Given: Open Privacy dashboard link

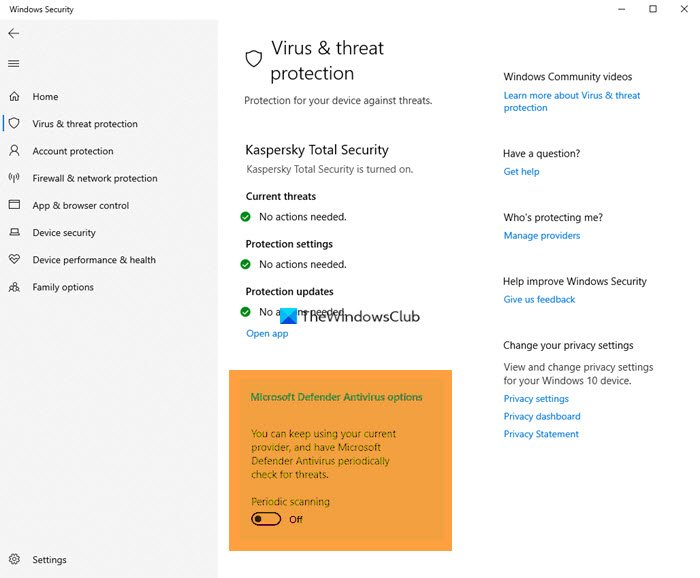Looking at the screenshot, I should [542, 416].
